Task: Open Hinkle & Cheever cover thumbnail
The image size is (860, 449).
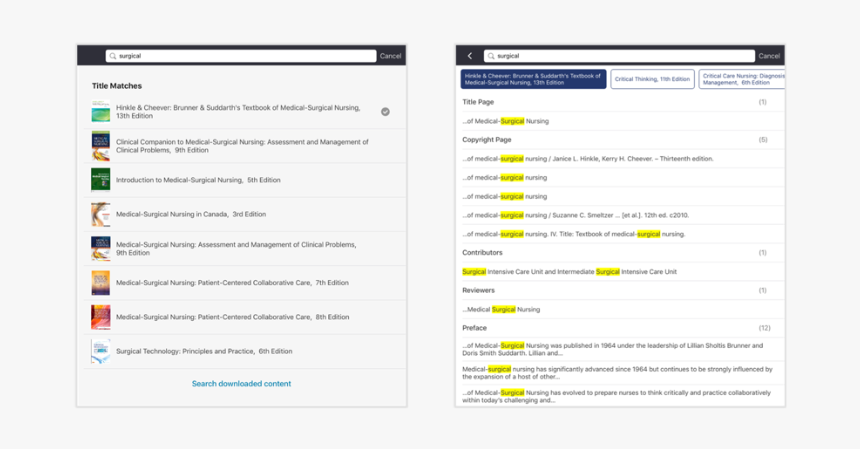Action: click(100, 111)
